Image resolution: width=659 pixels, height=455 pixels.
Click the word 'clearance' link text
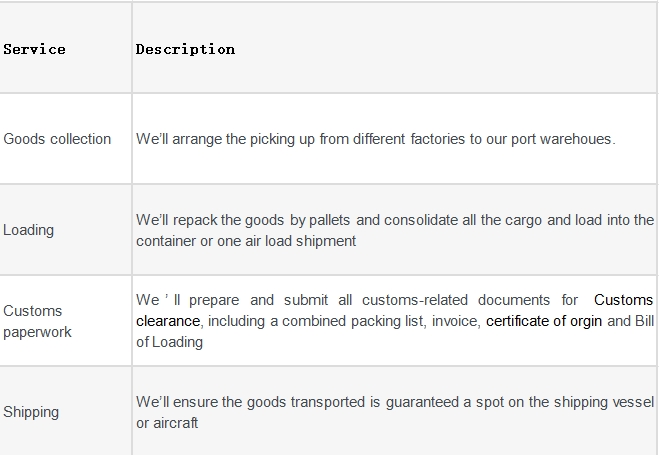(168, 321)
